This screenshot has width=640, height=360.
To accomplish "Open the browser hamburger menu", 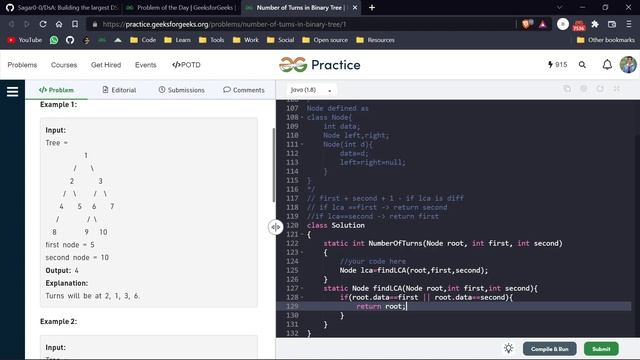I will click(x=629, y=24).
